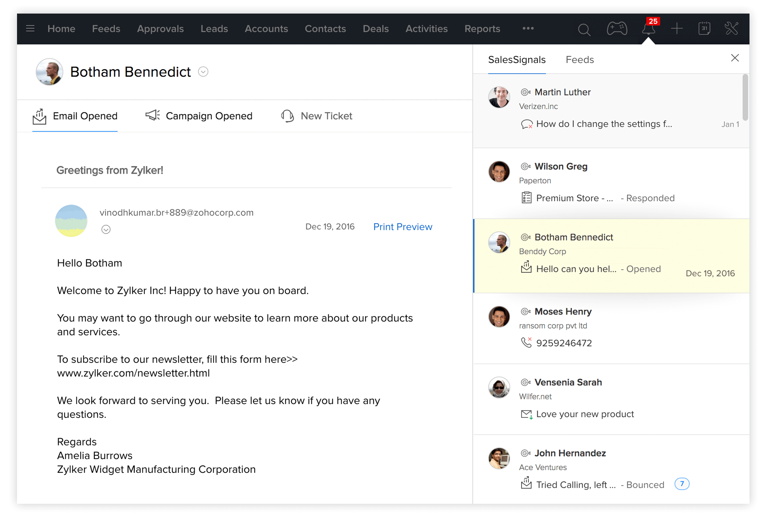Expand dropdown next to Botham Bennedict name
This screenshot has height=532, width=766.
pos(203,72)
